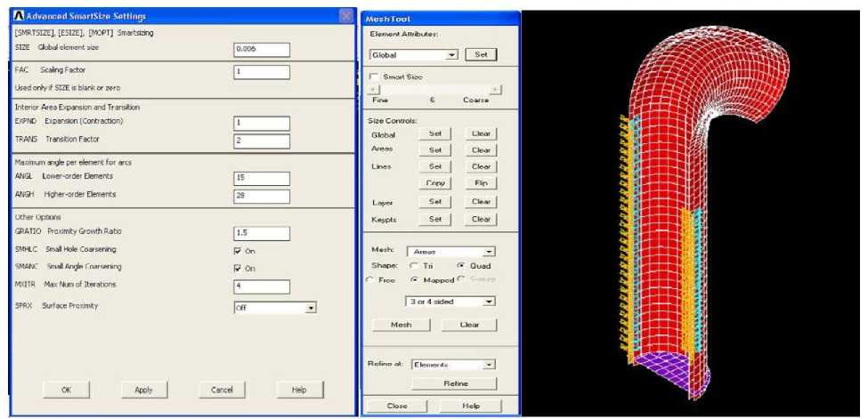Select the Free meshing radio button

click(369, 280)
